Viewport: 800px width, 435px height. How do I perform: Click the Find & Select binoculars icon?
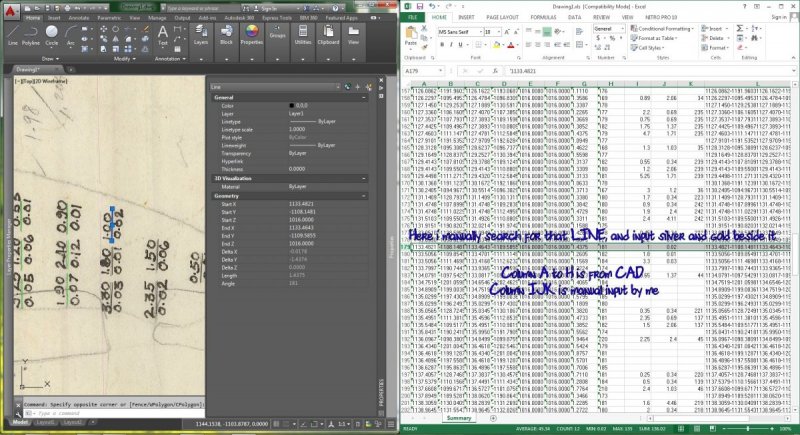755,38
